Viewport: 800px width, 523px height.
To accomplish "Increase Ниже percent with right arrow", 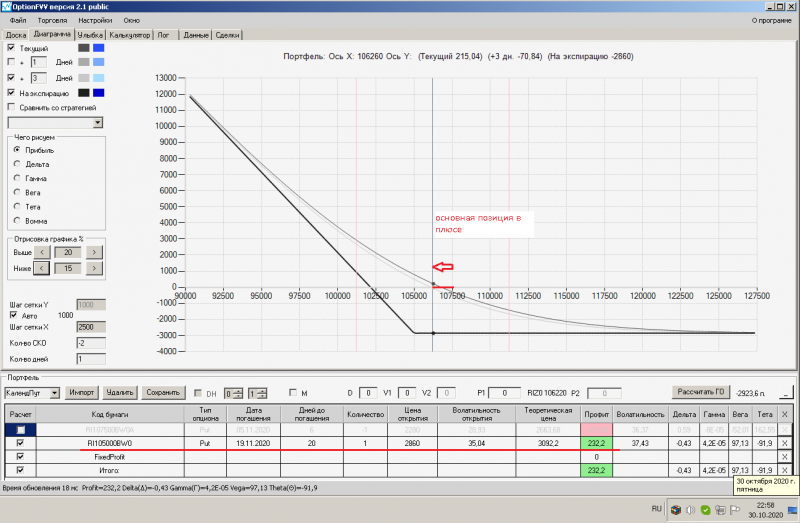I will (94, 268).
